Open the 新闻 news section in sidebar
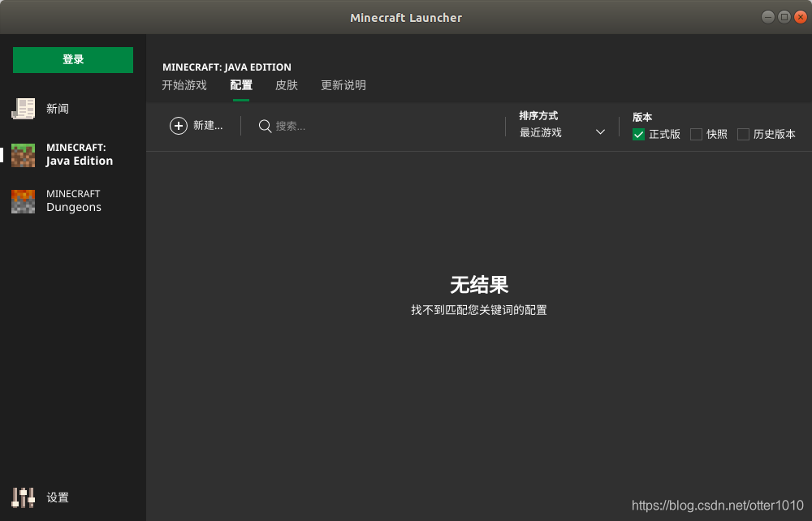812x521 pixels. (58, 108)
